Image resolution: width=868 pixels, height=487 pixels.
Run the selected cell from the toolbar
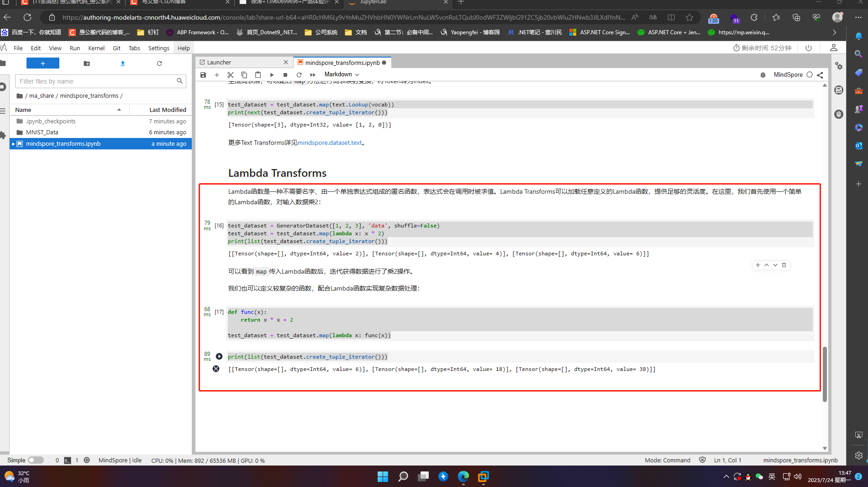click(x=272, y=75)
